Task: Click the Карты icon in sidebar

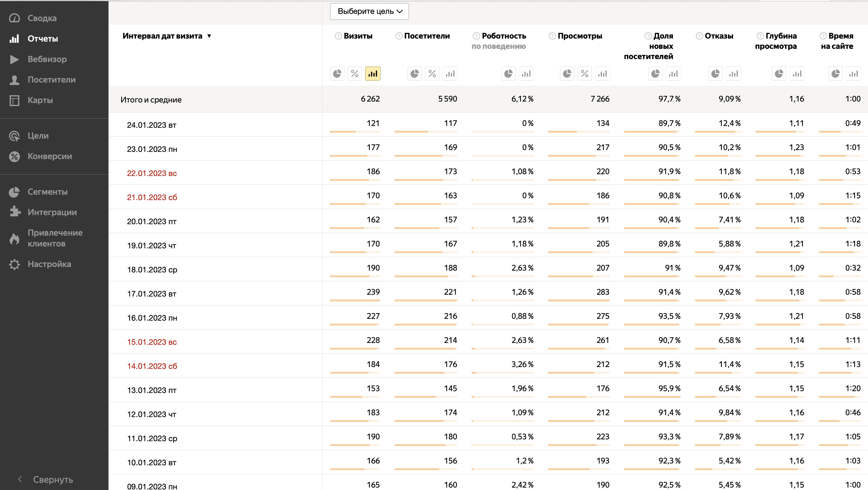Action: [14, 100]
